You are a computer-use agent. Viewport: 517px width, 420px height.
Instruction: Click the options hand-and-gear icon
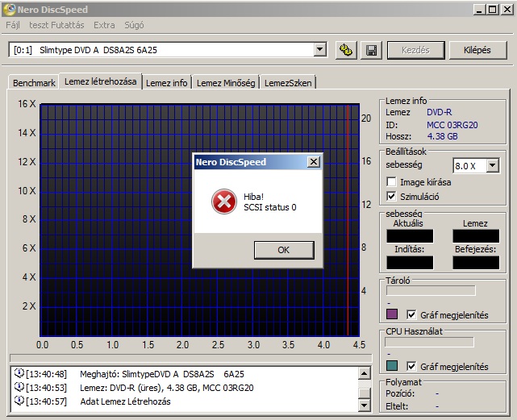(346, 51)
